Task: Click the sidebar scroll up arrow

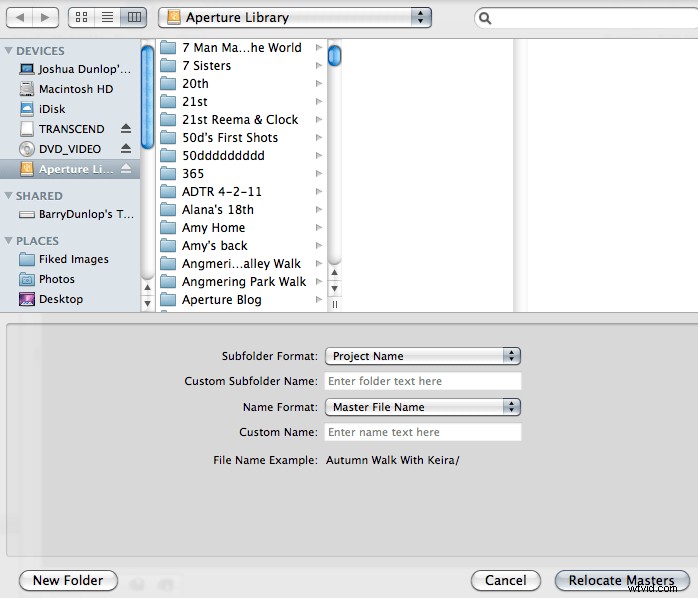Action: point(147,288)
